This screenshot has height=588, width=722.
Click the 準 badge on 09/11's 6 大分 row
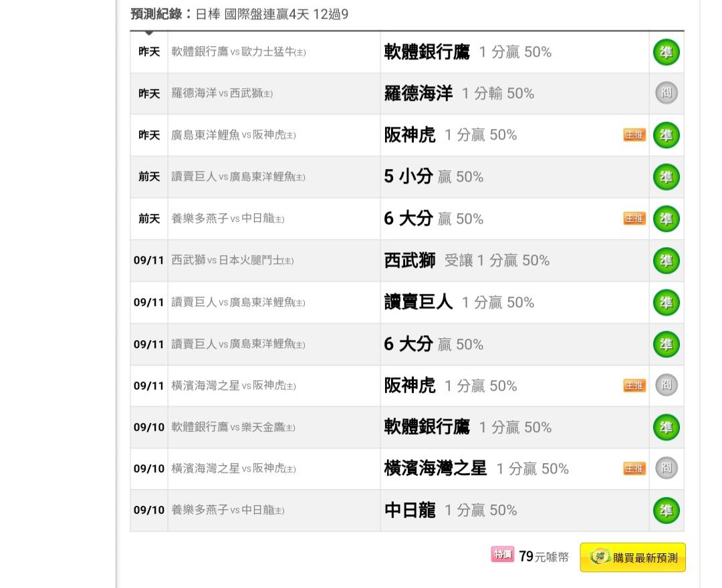coord(667,344)
